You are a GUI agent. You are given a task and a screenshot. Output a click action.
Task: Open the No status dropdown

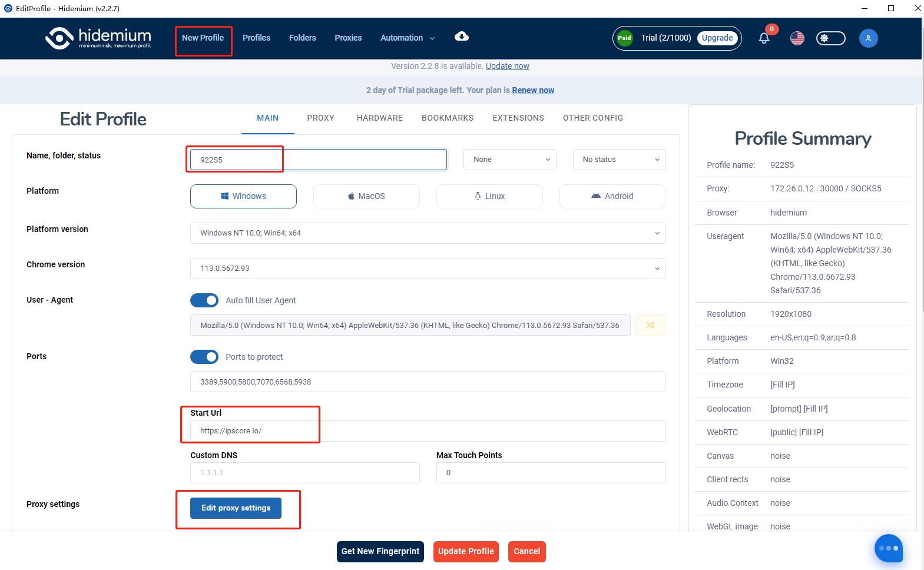point(619,160)
